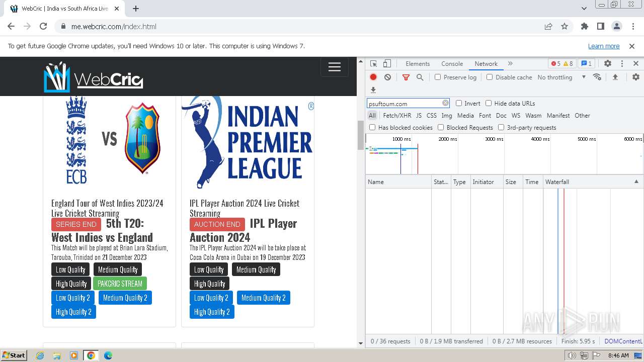Screen dimensions: 644x362
Task: Click the address bar URL
Action: 114,27
